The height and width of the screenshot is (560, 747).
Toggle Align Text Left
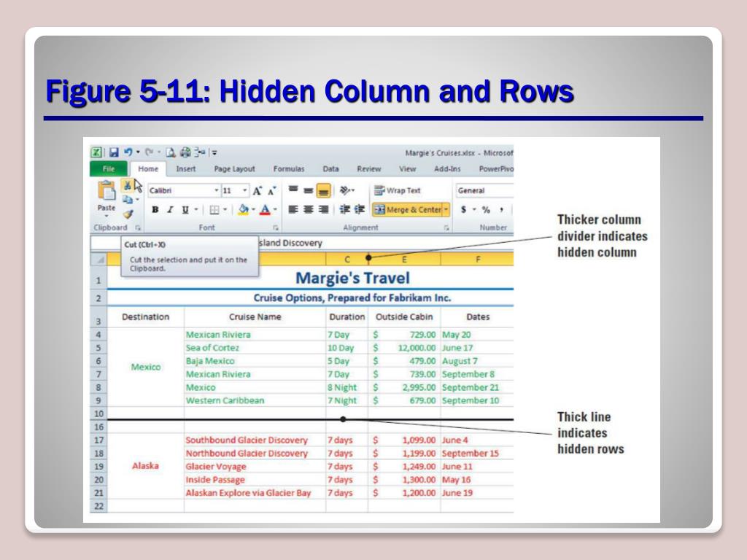pyautogui.click(x=293, y=209)
